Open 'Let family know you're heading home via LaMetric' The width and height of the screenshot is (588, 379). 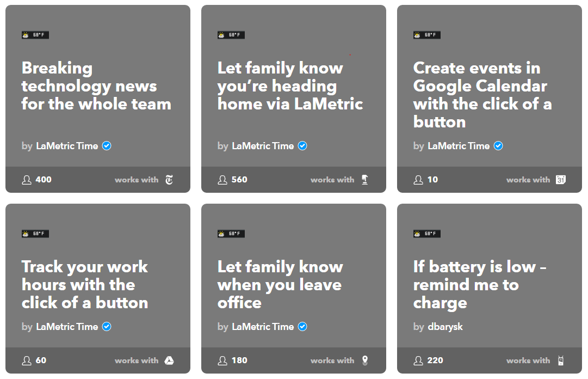(x=290, y=86)
